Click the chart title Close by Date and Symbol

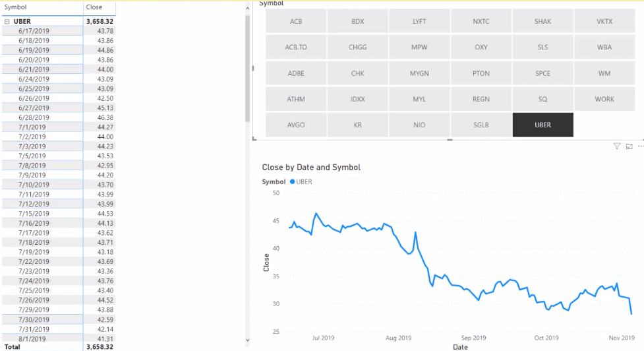pyautogui.click(x=311, y=168)
